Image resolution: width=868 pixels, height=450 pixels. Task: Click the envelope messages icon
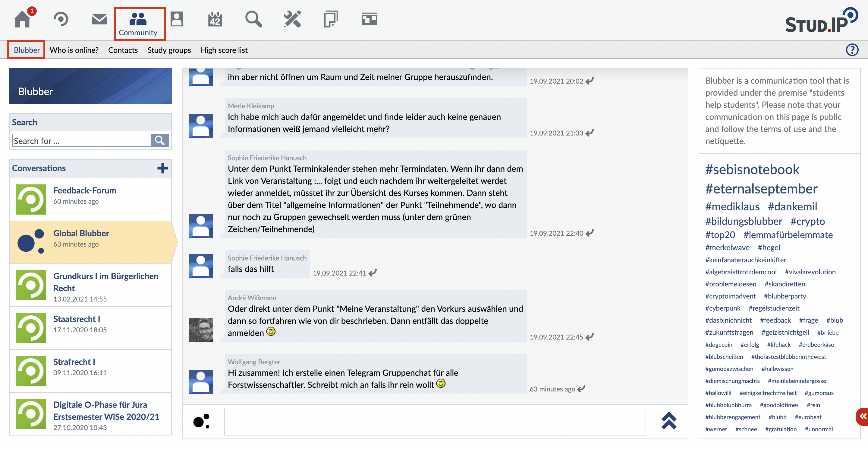point(99,19)
